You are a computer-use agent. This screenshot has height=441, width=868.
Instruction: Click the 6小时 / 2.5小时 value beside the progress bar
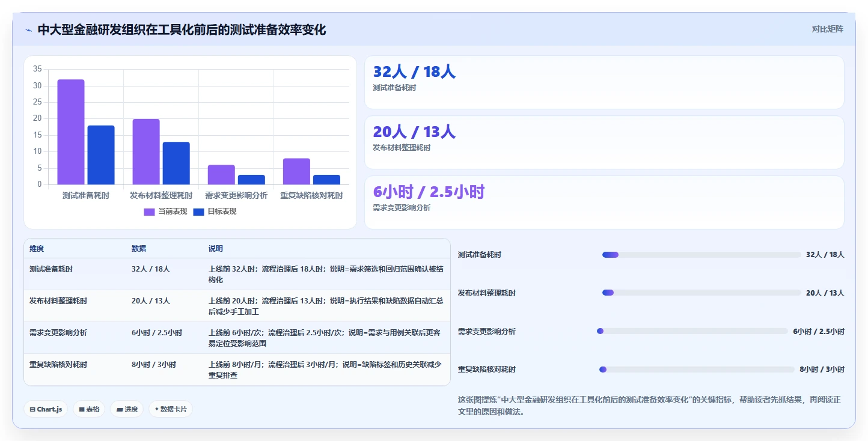pyautogui.click(x=819, y=332)
